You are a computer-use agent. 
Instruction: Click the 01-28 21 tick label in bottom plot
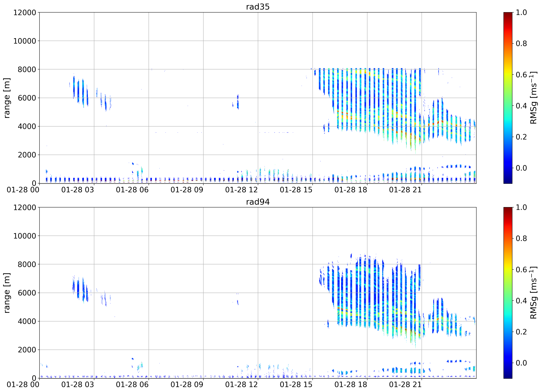tap(405, 385)
